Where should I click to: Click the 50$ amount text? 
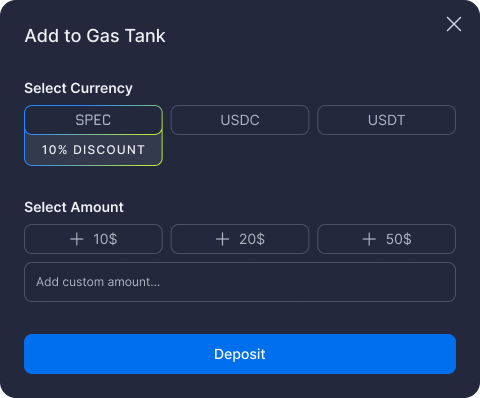[x=399, y=239]
